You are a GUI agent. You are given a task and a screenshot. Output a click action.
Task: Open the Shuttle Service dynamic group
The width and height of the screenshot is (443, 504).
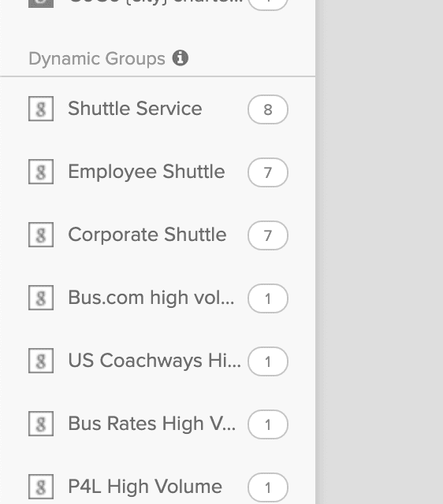coord(135,109)
